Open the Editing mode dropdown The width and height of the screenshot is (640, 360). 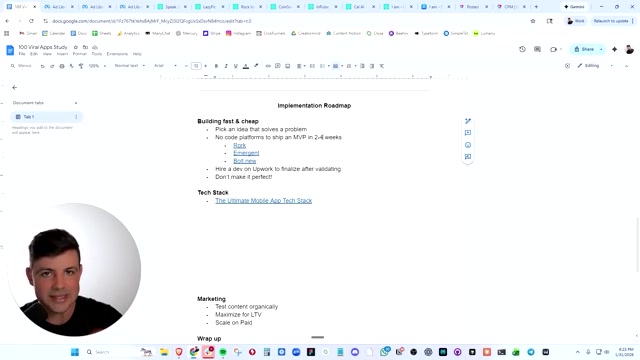[596, 66]
